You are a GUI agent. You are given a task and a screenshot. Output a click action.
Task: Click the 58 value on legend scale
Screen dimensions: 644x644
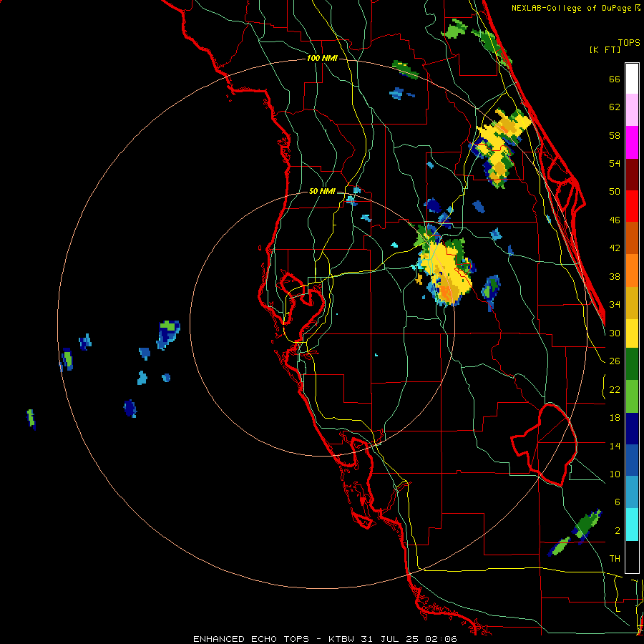[615, 135]
